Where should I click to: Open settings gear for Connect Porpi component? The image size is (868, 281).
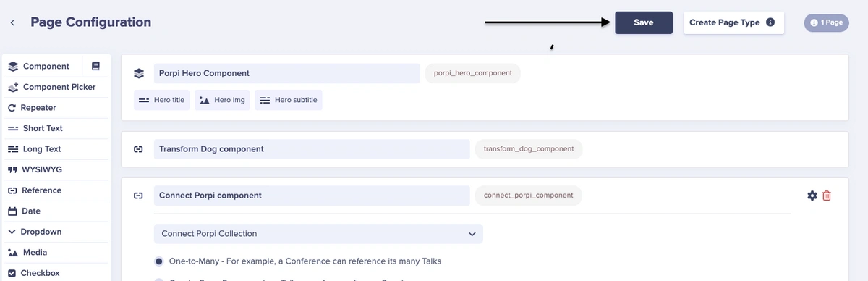(812, 196)
